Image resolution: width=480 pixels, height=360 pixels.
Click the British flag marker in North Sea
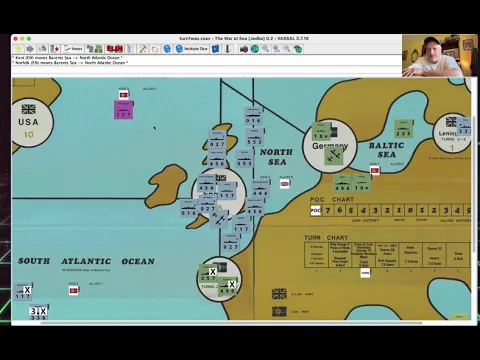(285, 184)
